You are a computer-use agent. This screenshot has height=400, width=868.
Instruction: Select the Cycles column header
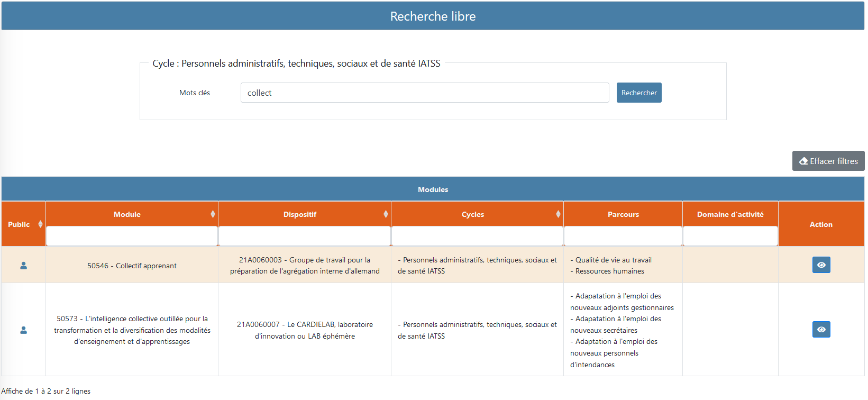tap(473, 214)
